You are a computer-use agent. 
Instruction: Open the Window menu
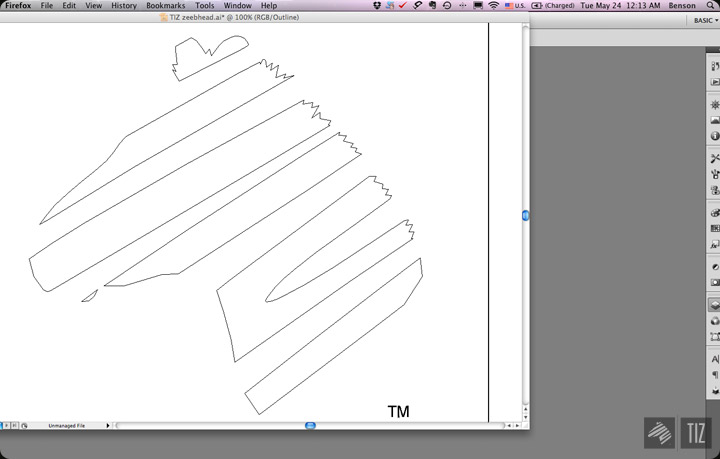pyautogui.click(x=237, y=6)
